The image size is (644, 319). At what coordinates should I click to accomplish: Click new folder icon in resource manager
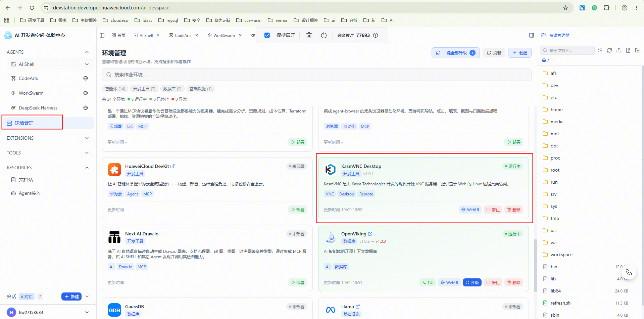tap(638, 50)
